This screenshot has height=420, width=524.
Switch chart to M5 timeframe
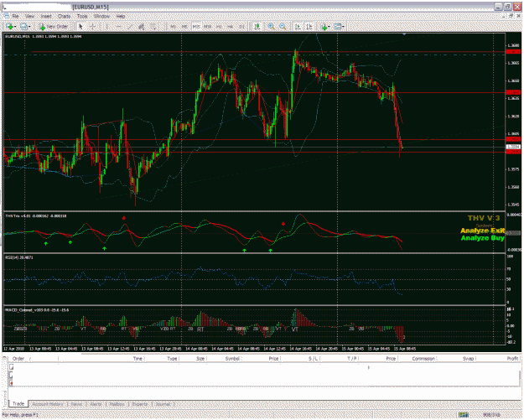point(184,26)
